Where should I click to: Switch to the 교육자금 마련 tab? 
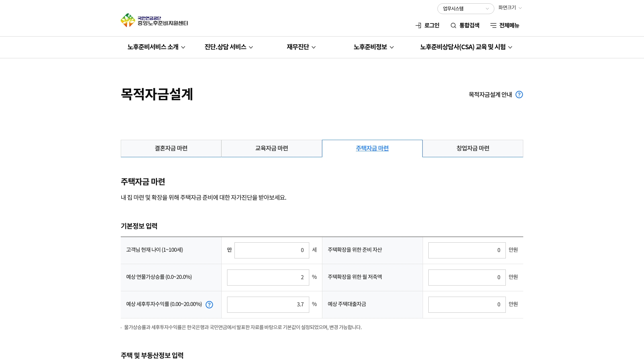tap(272, 148)
